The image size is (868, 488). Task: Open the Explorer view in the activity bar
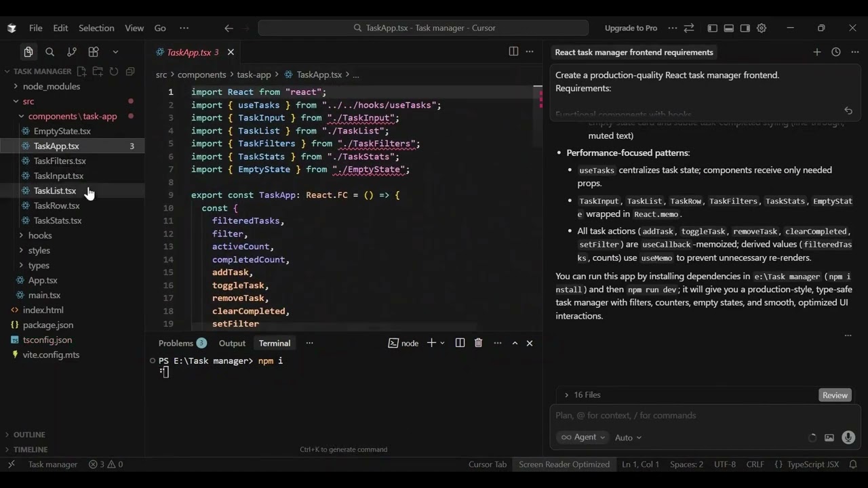coord(28,52)
